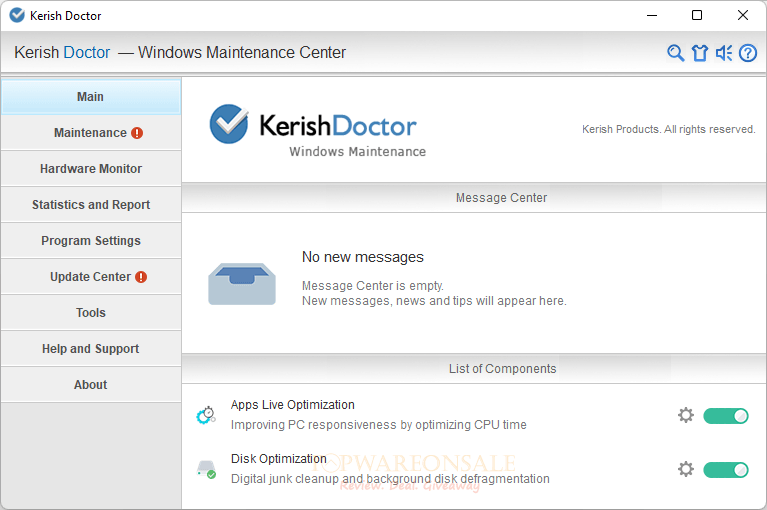The height and width of the screenshot is (510, 767).
Task: Open Help and Support
Action: click(91, 349)
